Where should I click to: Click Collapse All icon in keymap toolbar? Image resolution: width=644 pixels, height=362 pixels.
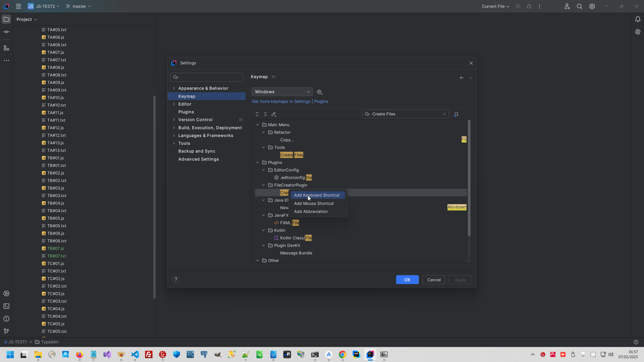[x=265, y=114]
